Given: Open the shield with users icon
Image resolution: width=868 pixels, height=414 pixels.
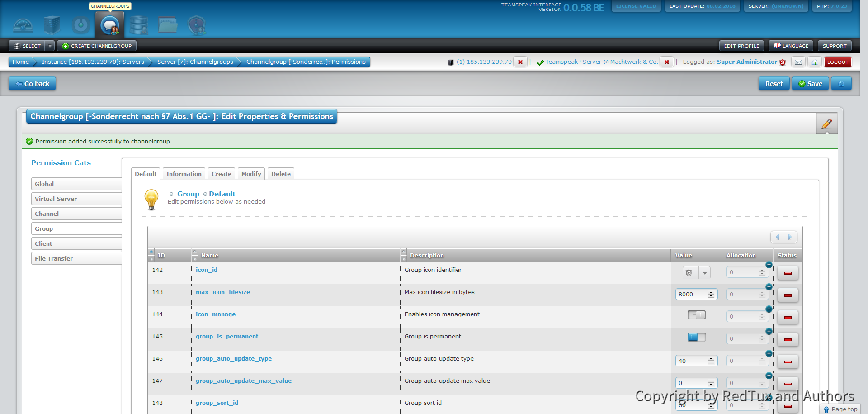Looking at the screenshot, I should click(x=197, y=25).
